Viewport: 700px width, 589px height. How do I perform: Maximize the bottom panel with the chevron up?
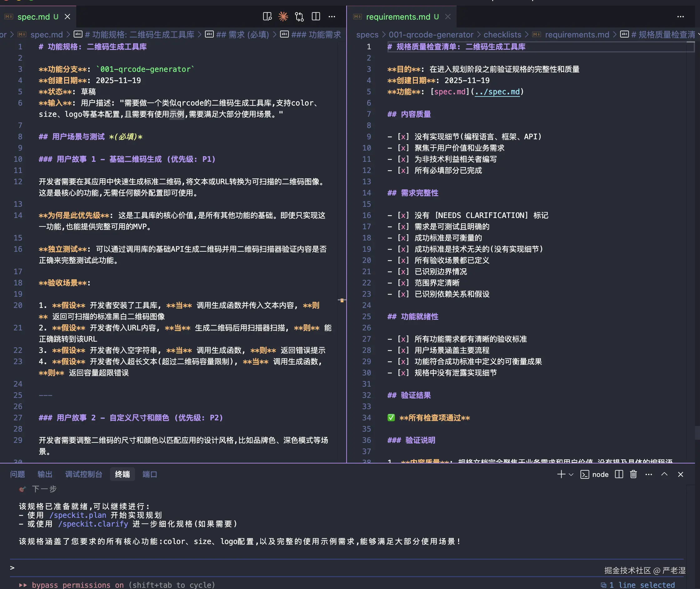coord(664,474)
